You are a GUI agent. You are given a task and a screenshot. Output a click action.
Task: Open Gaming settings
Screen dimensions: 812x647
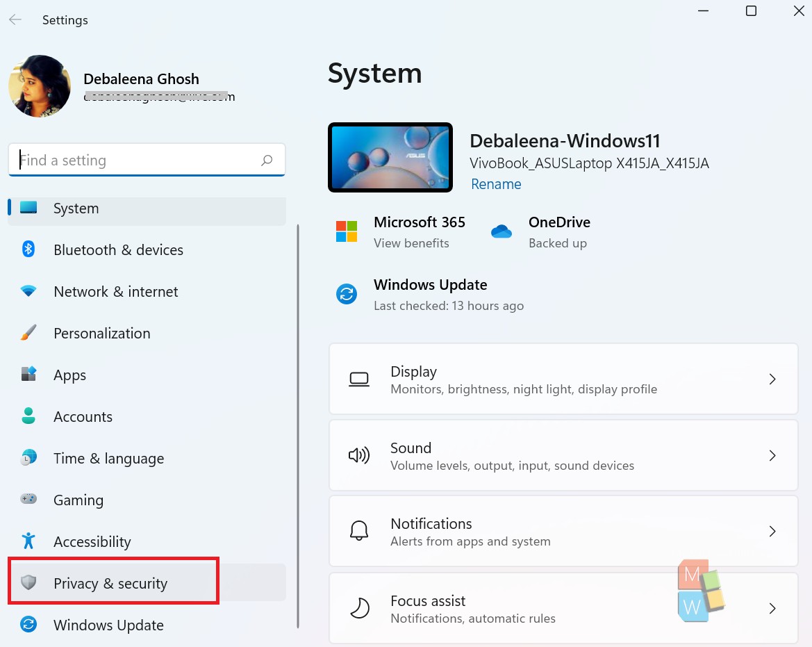[147, 500]
